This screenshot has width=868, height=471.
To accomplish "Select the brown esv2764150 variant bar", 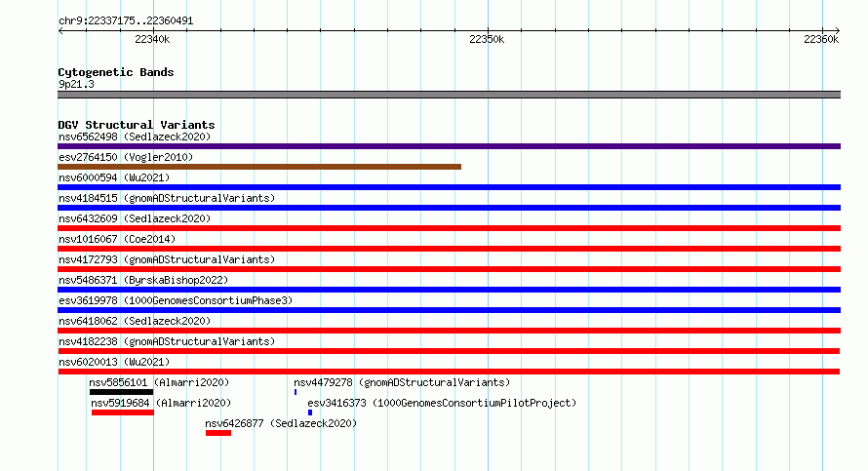I will [x=259, y=167].
